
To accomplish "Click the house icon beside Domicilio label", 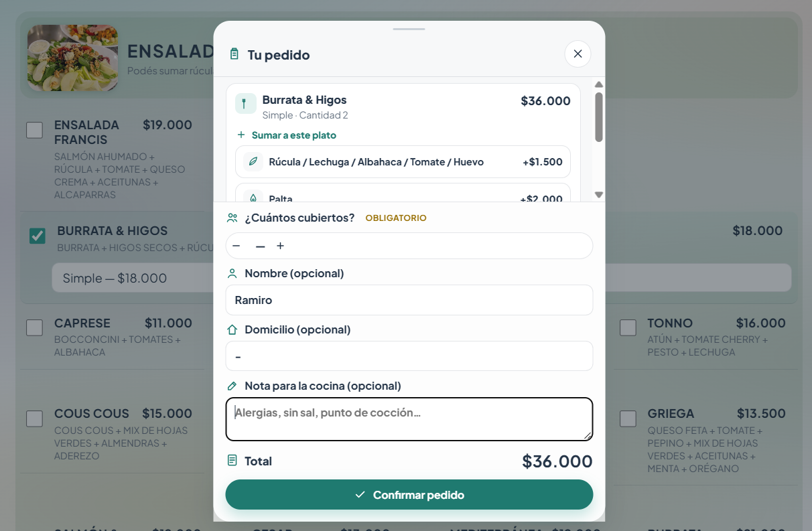I will [232, 329].
